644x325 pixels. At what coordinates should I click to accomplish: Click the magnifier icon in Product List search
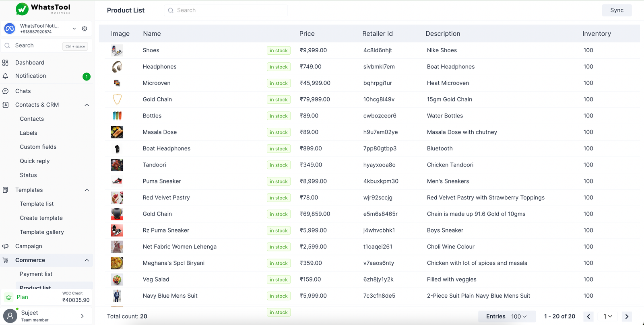tap(171, 10)
